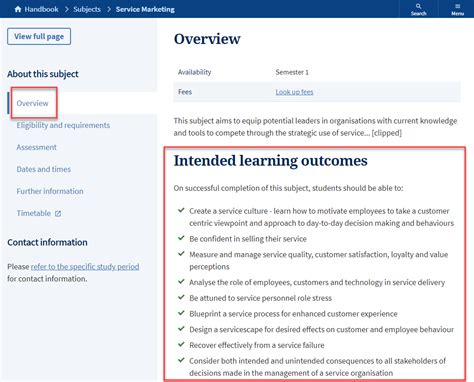
Task: Click 'Consider both intended and unintended consequences' outcome
Action: click(318, 367)
